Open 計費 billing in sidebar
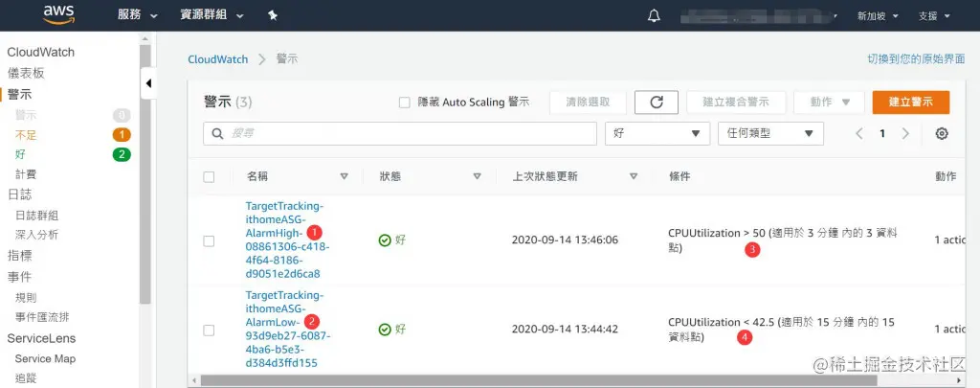The height and width of the screenshot is (388, 980). tap(26, 174)
